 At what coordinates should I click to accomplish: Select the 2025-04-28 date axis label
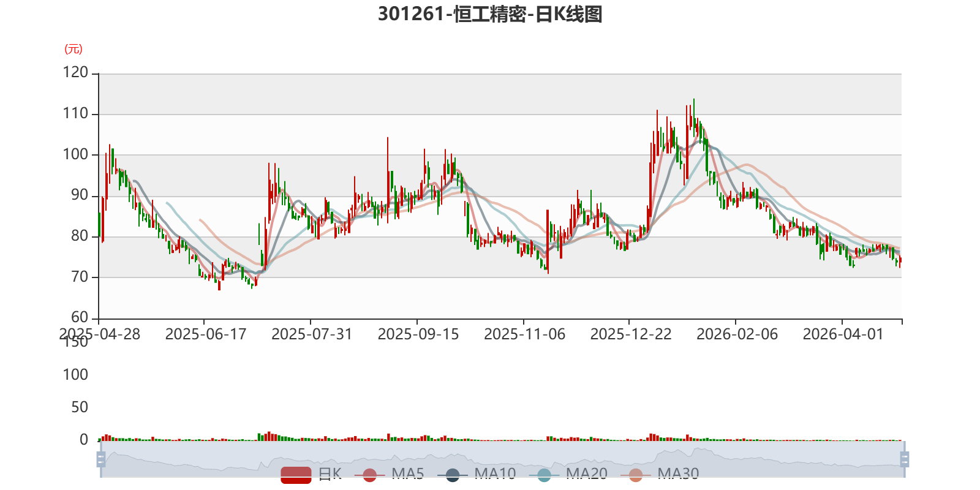click(x=99, y=334)
